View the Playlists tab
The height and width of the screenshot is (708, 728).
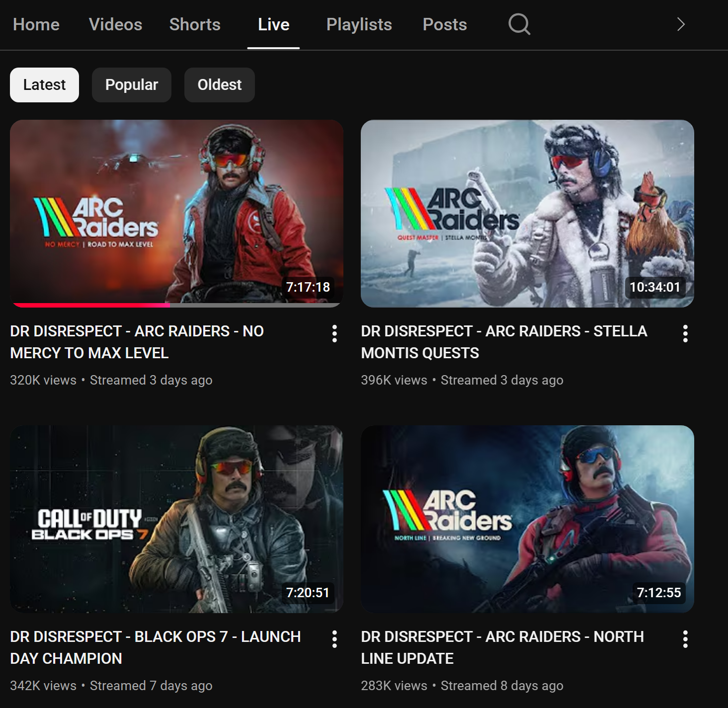tap(359, 24)
